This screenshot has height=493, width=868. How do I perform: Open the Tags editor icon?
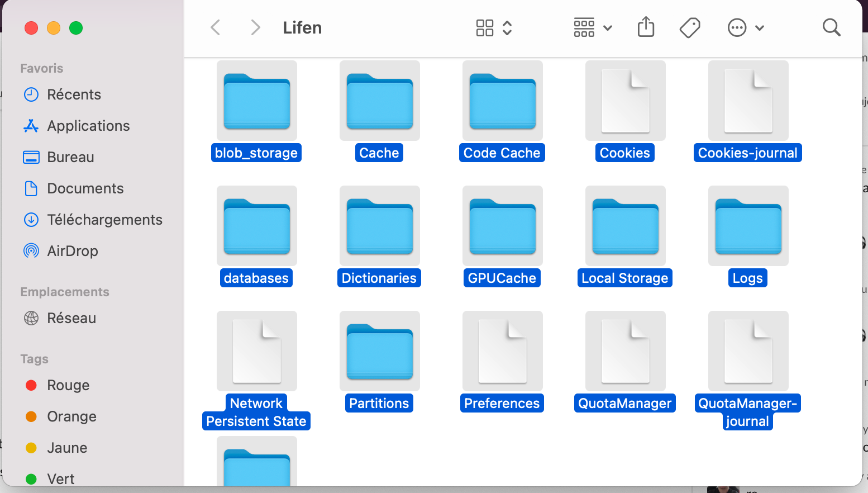(x=690, y=27)
